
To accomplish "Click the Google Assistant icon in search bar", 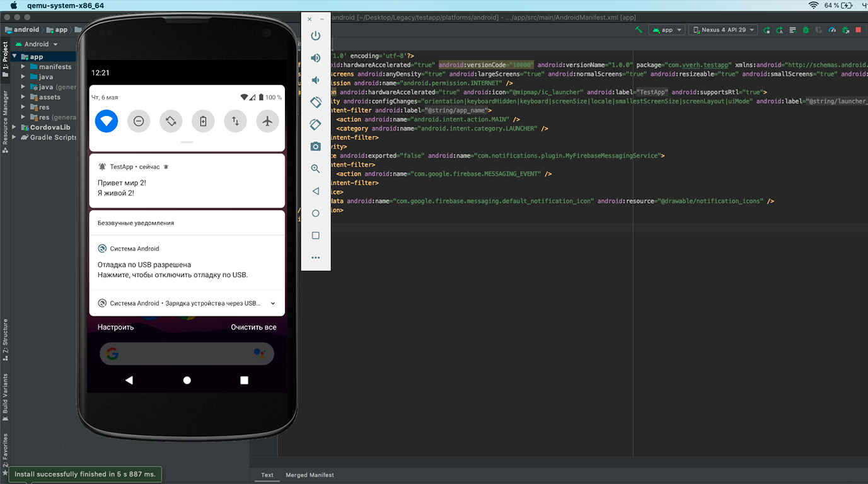I will pyautogui.click(x=259, y=354).
